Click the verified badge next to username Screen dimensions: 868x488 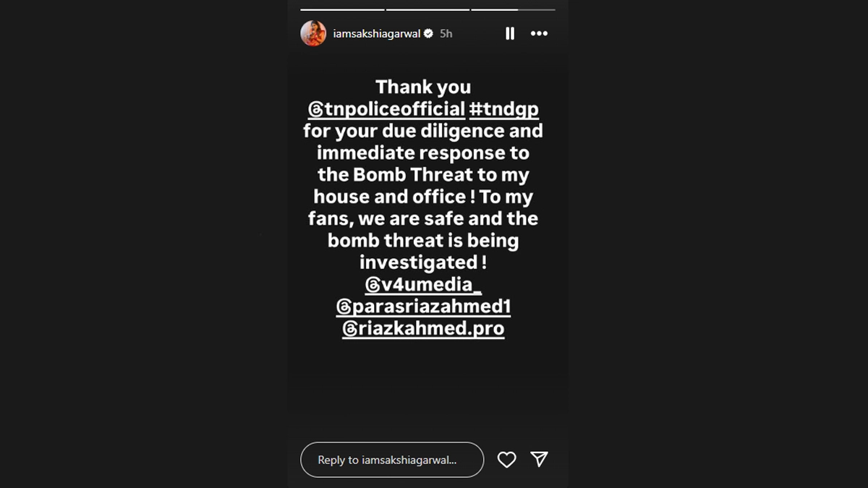[428, 33]
